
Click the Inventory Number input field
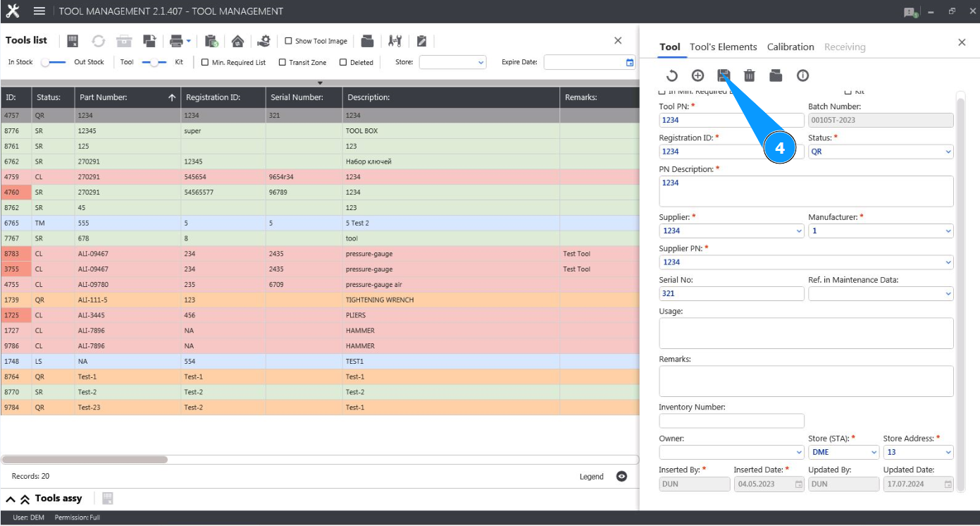731,421
